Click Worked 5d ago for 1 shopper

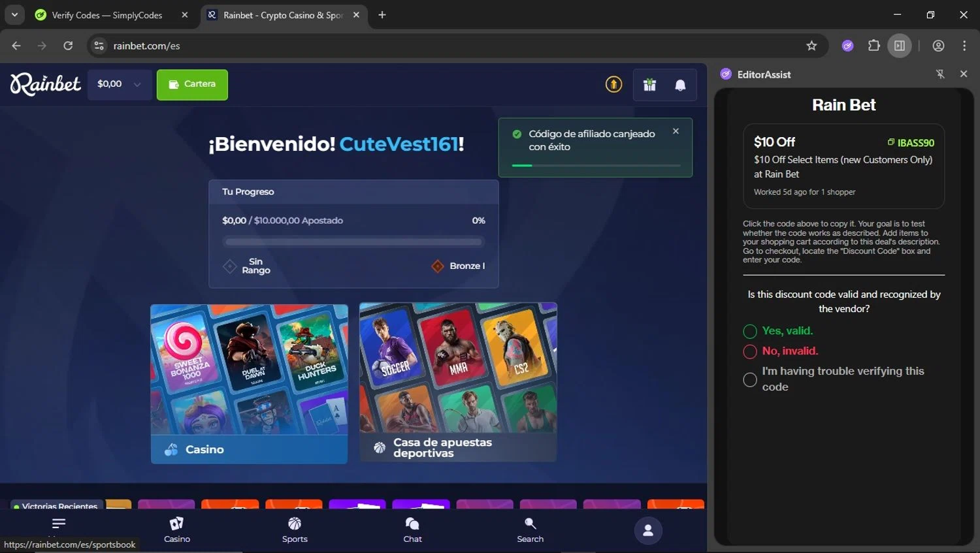click(x=804, y=192)
